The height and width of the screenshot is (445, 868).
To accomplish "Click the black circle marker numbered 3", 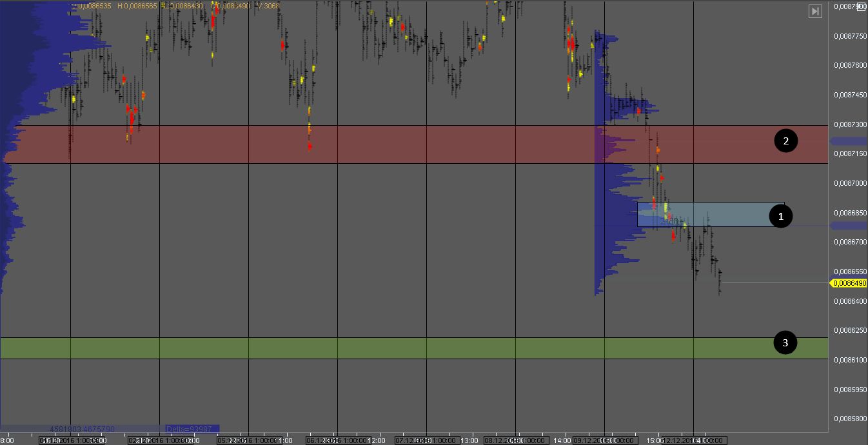I will [785, 343].
